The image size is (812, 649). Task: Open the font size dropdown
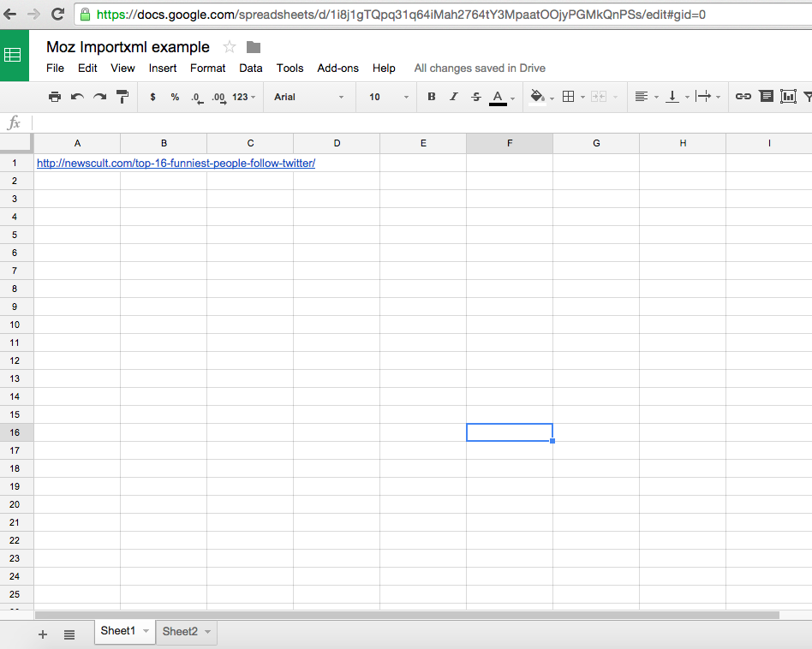point(385,97)
